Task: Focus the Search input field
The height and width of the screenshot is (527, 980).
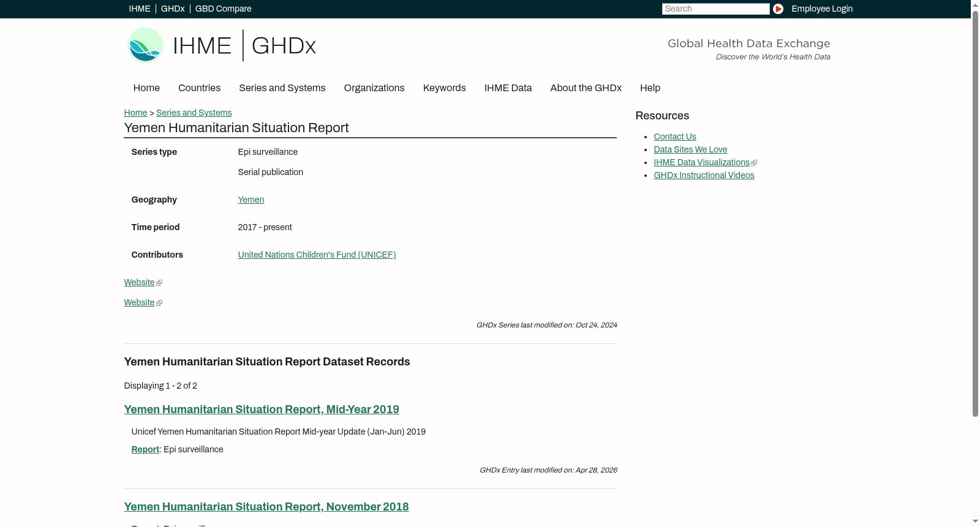Action: [715, 9]
